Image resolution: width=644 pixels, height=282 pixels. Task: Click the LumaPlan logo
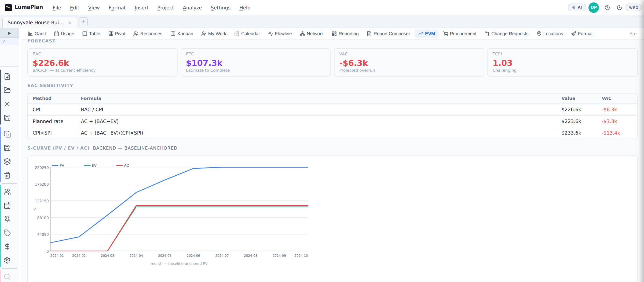click(24, 7)
